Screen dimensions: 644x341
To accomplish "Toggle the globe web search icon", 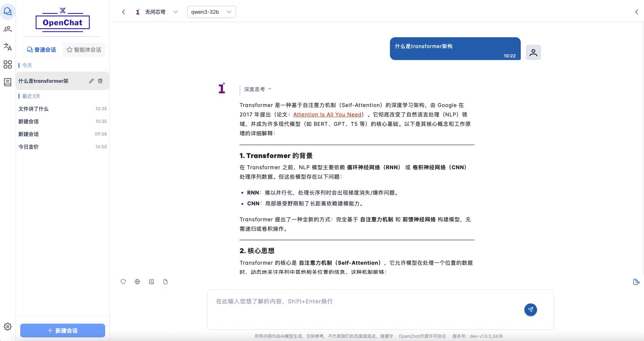I will (x=137, y=282).
